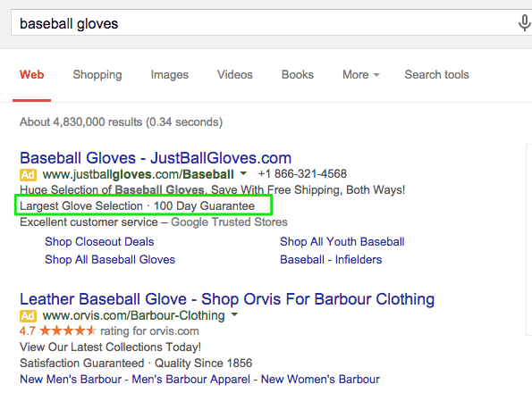This screenshot has height=393, width=532.
Task: Open Search tools
Action: 436,74
